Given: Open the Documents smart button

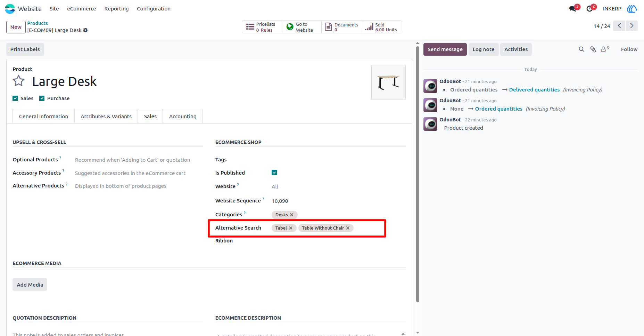Looking at the screenshot, I should click(342, 27).
